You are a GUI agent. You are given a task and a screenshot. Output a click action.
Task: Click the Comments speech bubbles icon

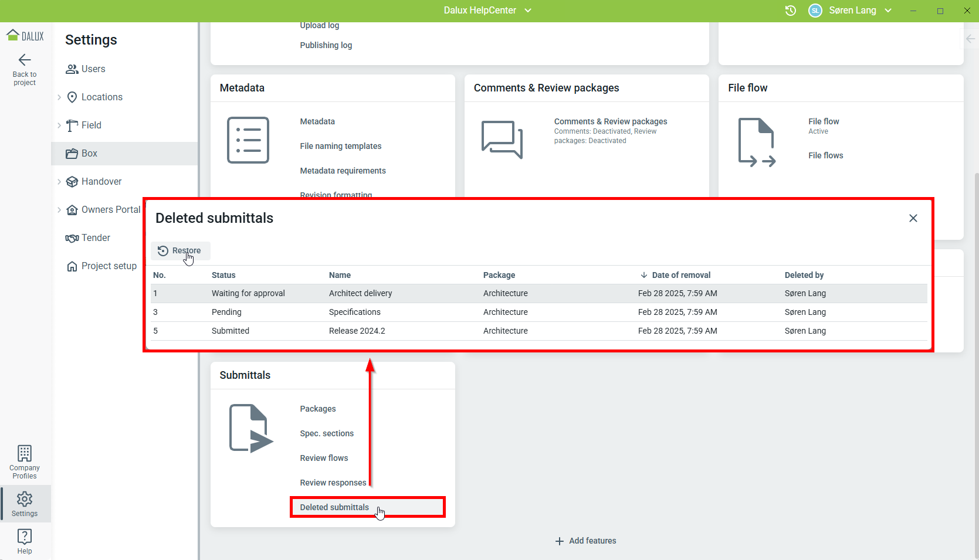click(502, 140)
